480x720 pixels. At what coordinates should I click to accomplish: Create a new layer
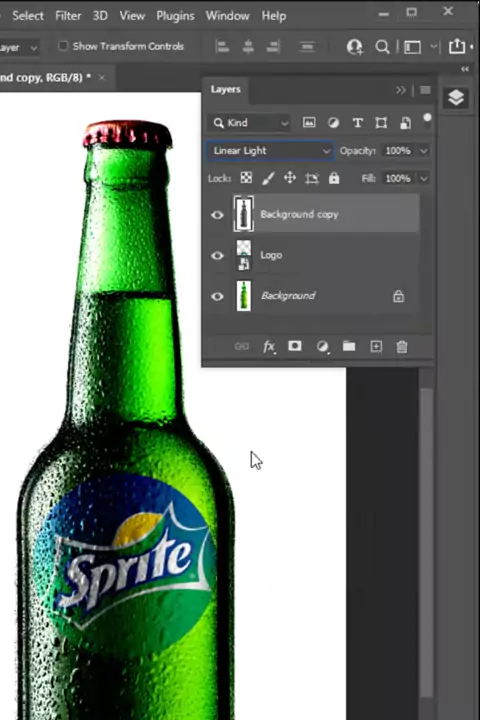click(376, 346)
